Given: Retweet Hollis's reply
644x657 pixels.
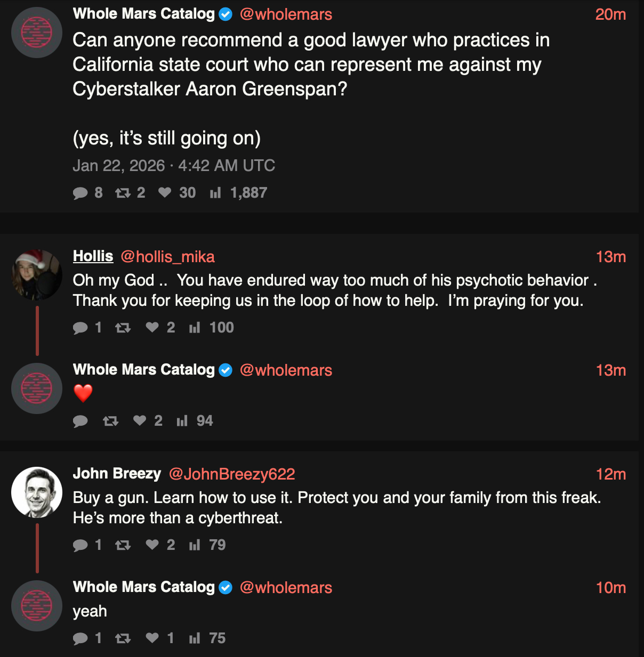Looking at the screenshot, I should point(123,328).
